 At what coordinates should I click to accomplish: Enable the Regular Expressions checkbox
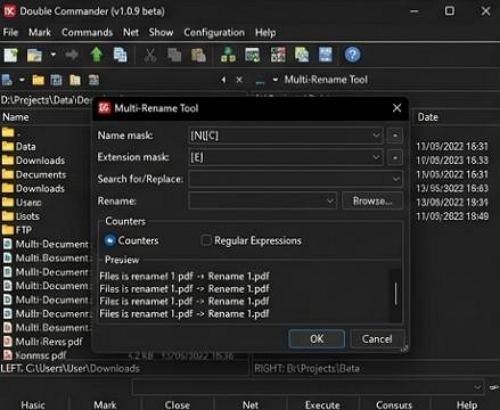[x=206, y=240]
